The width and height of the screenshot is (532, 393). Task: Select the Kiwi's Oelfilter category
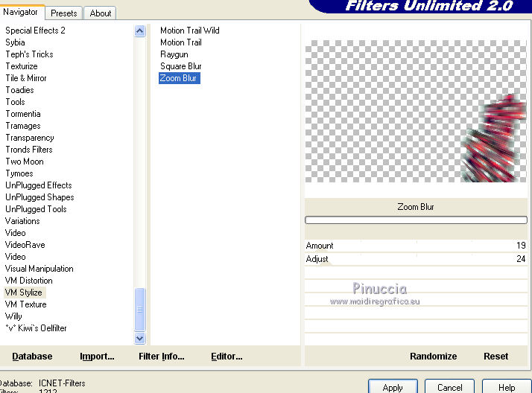pyautogui.click(x=36, y=328)
